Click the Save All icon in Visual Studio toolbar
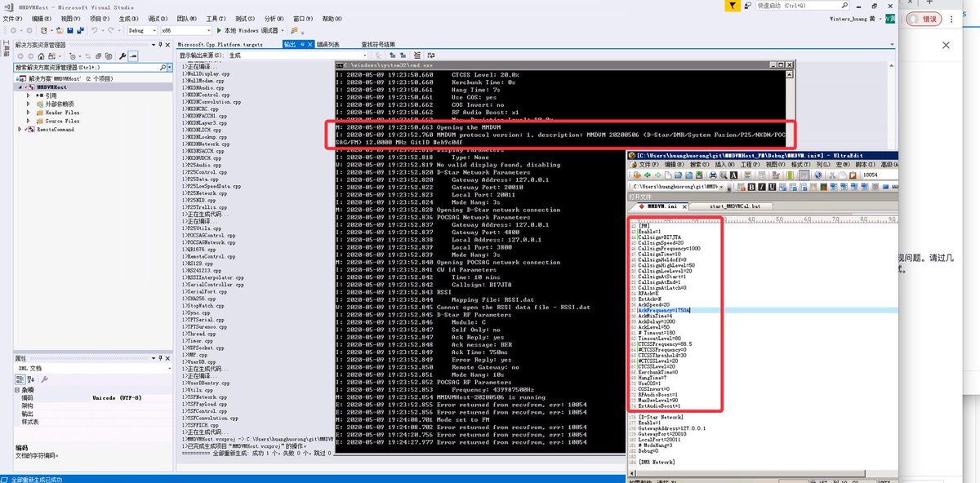This screenshot has width=980, height=483. coord(80,33)
